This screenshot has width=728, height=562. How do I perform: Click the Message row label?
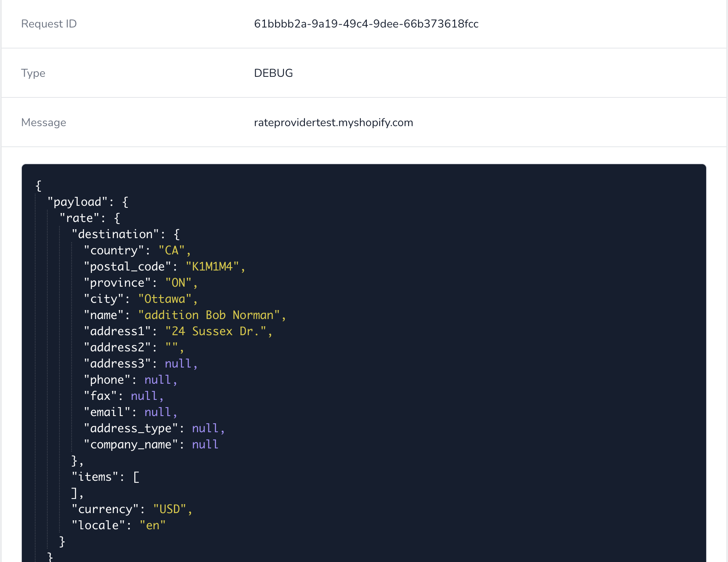tap(43, 122)
